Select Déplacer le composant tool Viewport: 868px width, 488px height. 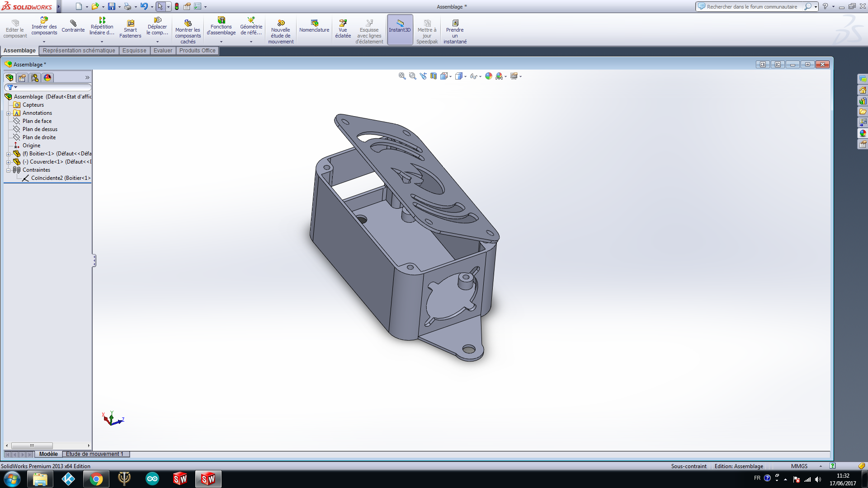157,26
